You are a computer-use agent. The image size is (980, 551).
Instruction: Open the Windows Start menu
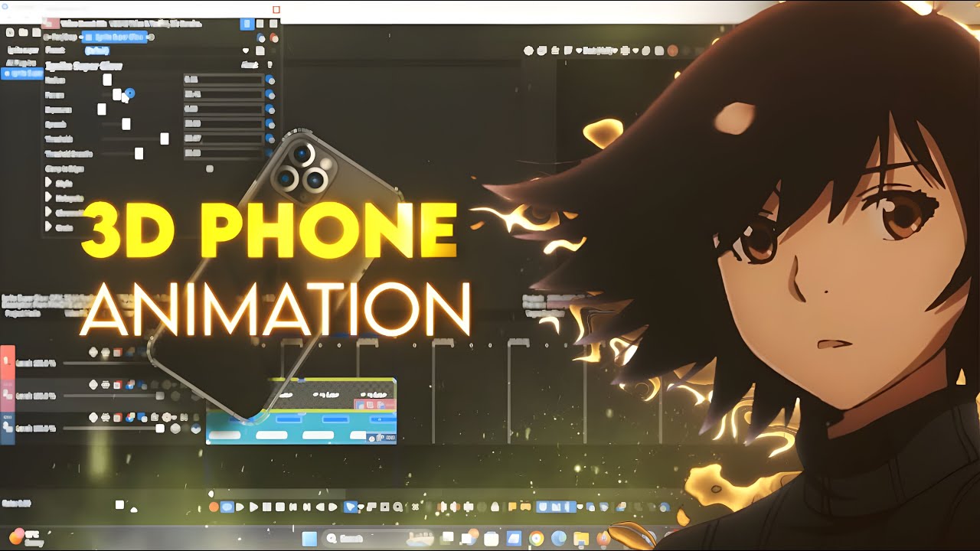coord(309,538)
